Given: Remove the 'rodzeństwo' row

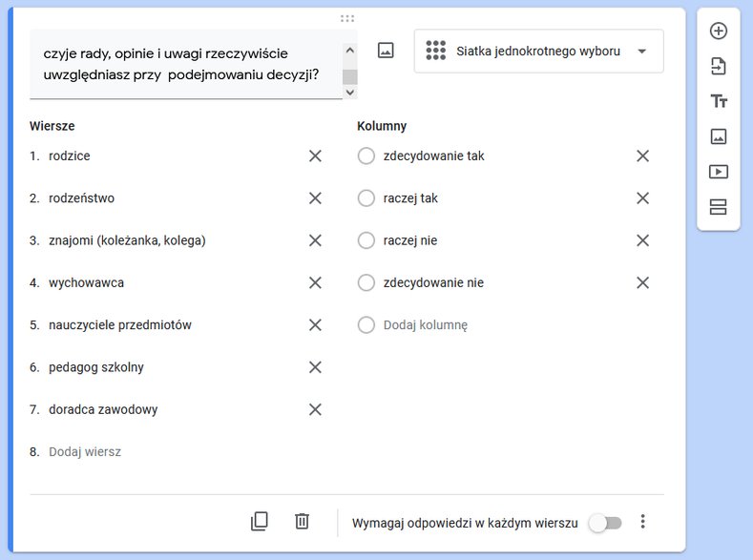Looking at the screenshot, I should tap(315, 198).
